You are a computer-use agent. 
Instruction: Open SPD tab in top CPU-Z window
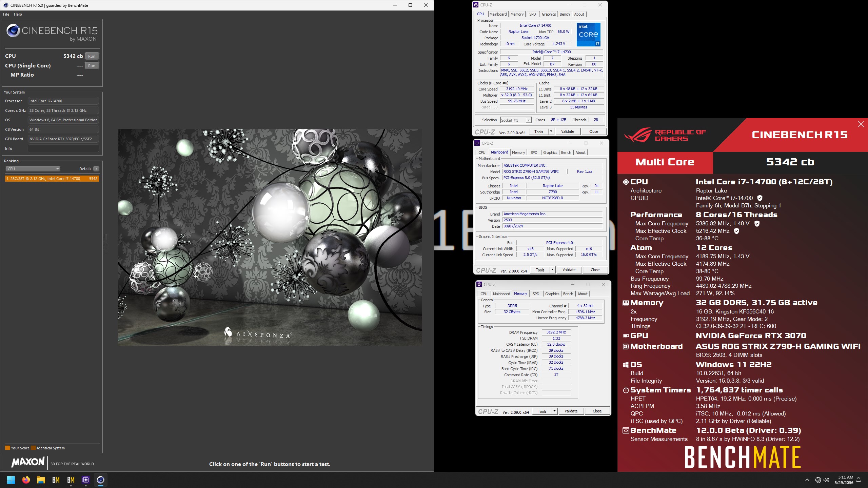533,14
